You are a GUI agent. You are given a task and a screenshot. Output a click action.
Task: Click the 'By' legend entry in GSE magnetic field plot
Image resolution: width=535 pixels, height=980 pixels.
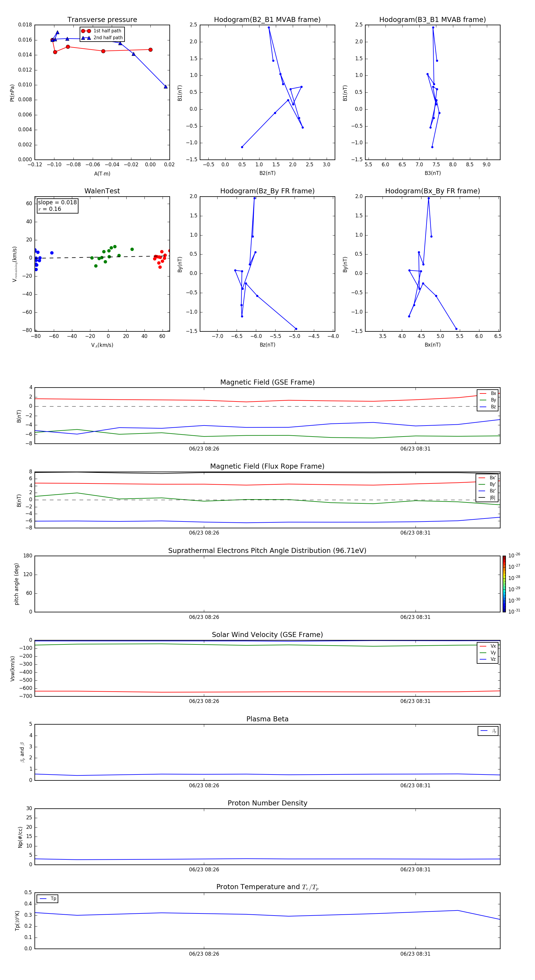coord(488,400)
